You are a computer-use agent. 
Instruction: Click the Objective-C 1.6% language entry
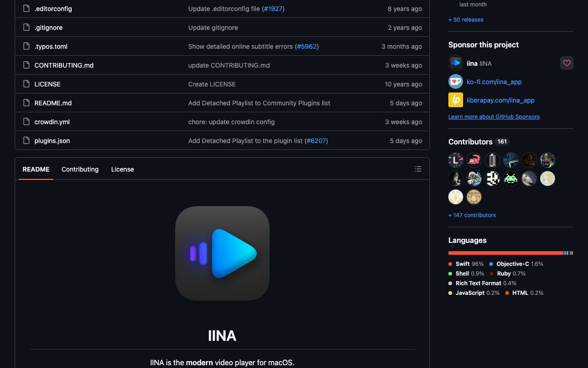516,264
